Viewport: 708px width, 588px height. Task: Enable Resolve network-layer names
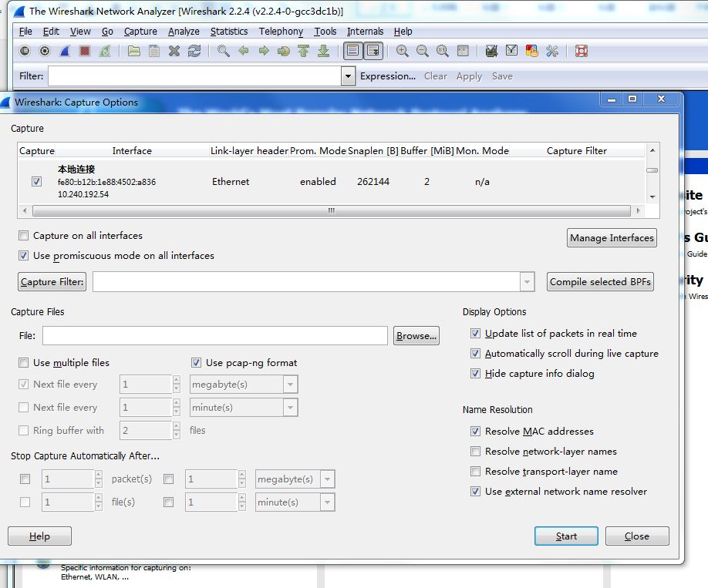pyautogui.click(x=475, y=452)
